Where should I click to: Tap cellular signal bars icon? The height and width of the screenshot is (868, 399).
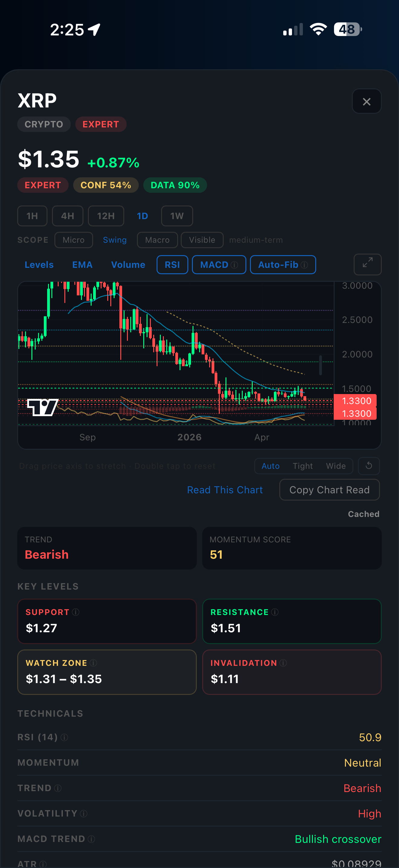tap(293, 29)
